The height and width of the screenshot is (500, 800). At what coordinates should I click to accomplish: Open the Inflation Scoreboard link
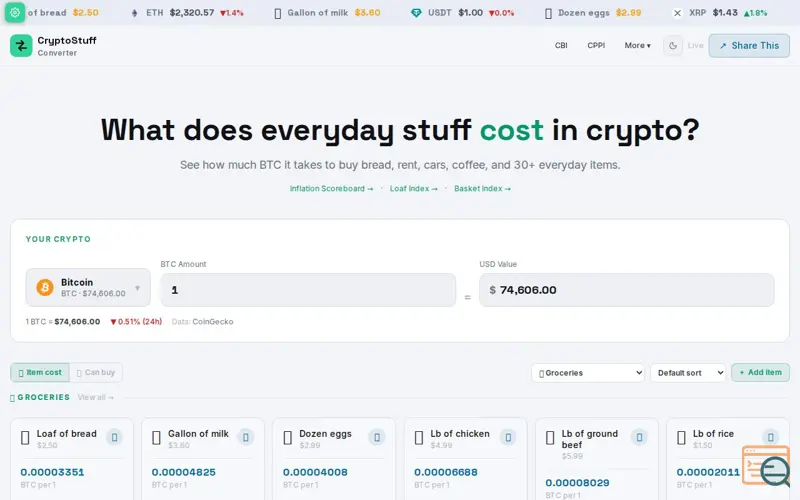(x=331, y=189)
